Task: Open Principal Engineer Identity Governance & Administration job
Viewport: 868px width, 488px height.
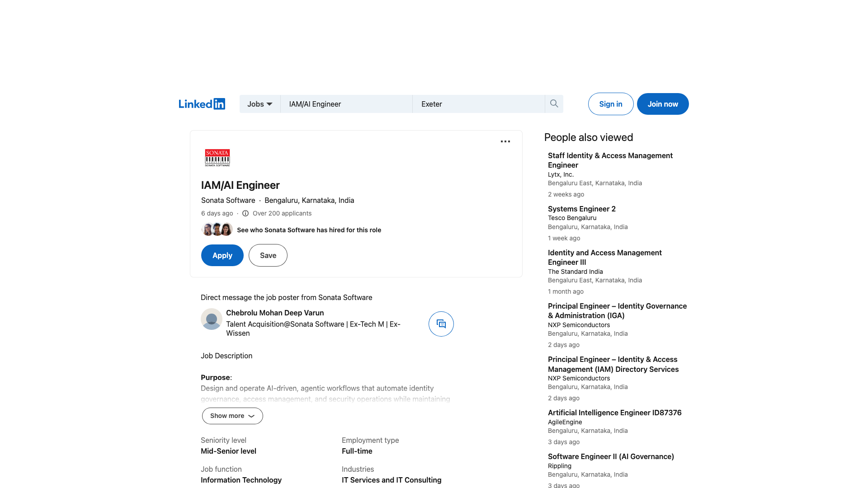Action: coord(618,311)
